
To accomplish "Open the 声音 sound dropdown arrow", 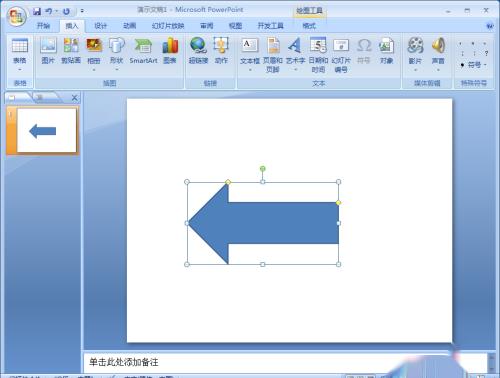I will click(x=438, y=70).
